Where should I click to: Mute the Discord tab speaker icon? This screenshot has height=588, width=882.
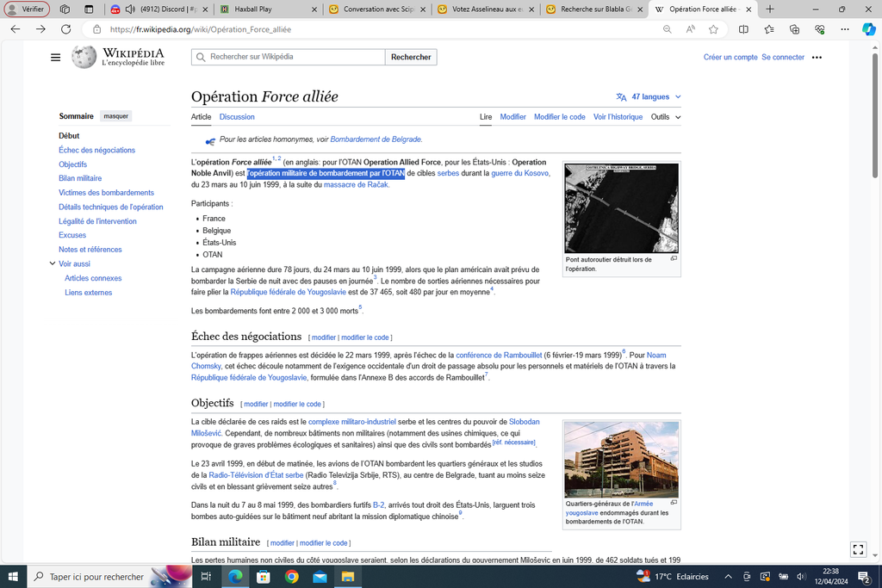coord(130,9)
